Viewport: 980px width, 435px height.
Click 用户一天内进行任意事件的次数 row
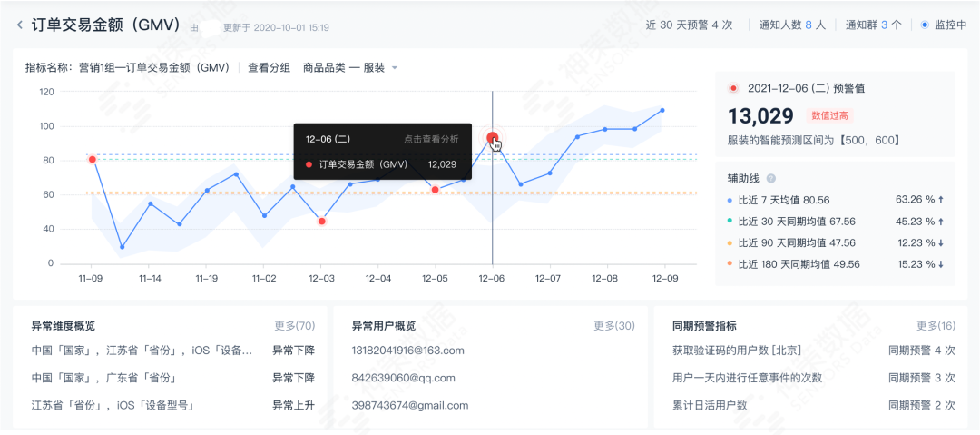(814, 378)
